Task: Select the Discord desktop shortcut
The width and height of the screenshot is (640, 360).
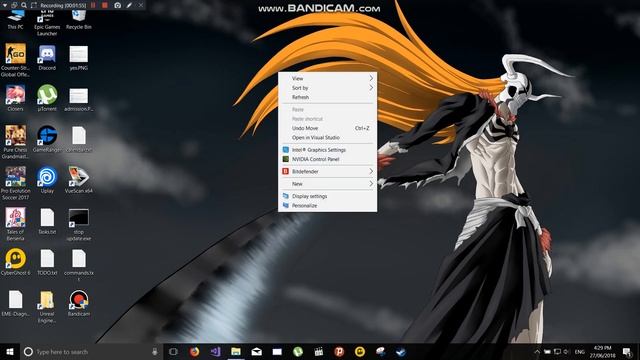Action: tap(47, 58)
